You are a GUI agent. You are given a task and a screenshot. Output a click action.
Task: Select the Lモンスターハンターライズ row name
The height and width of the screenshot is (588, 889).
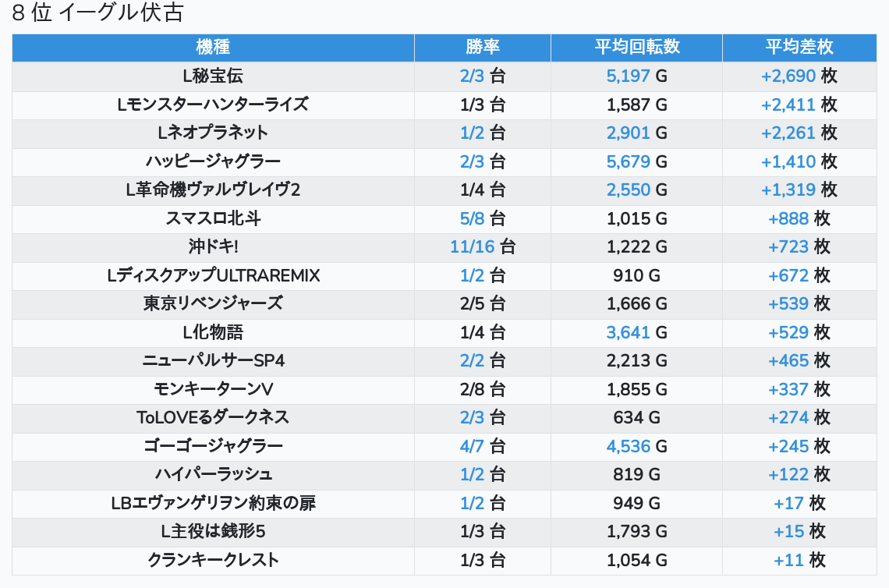click(x=213, y=104)
